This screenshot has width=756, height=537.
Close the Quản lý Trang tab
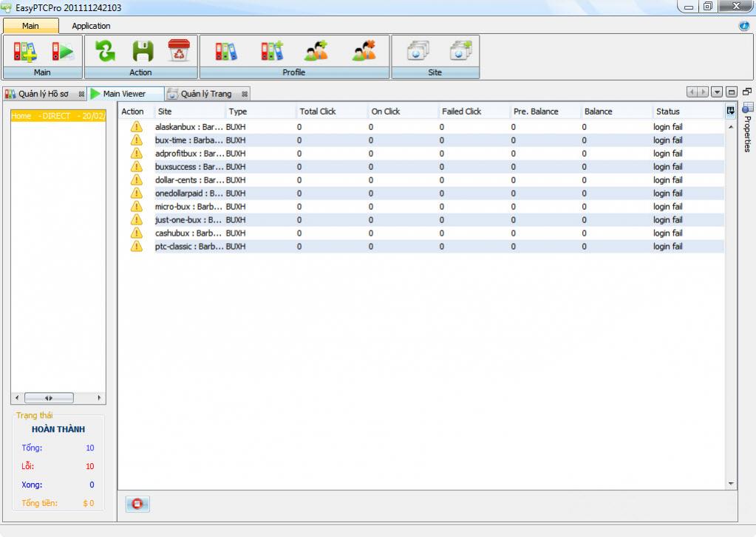coord(245,95)
